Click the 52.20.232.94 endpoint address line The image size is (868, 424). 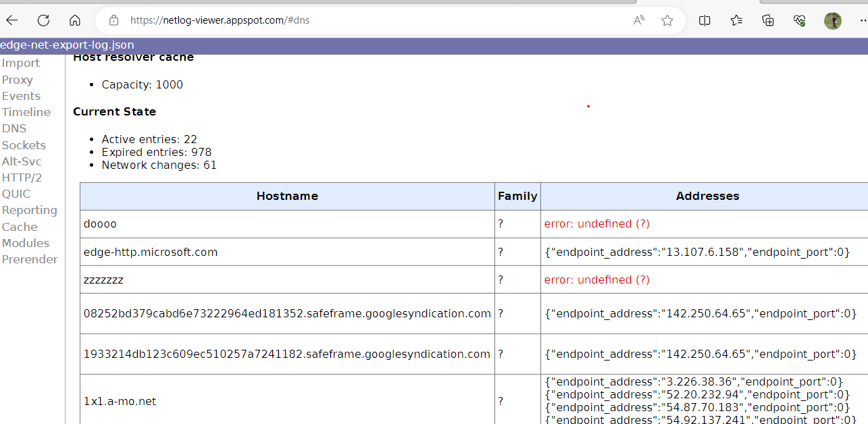(x=697, y=394)
